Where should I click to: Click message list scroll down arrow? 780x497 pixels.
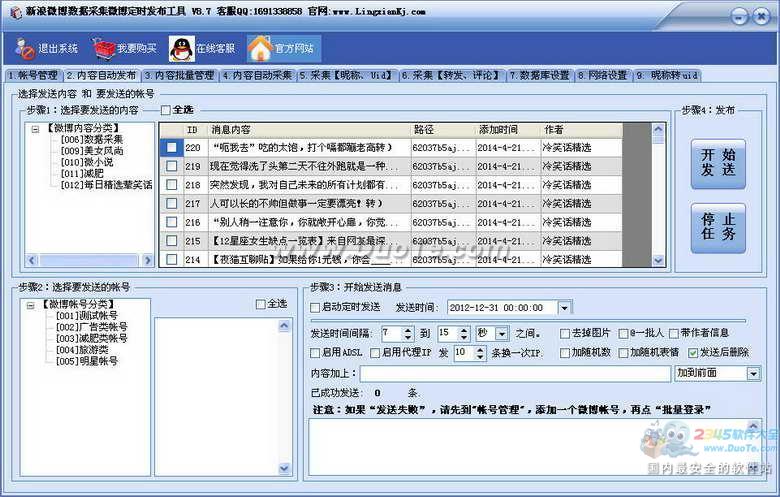pyautogui.click(x=658, y=260)
